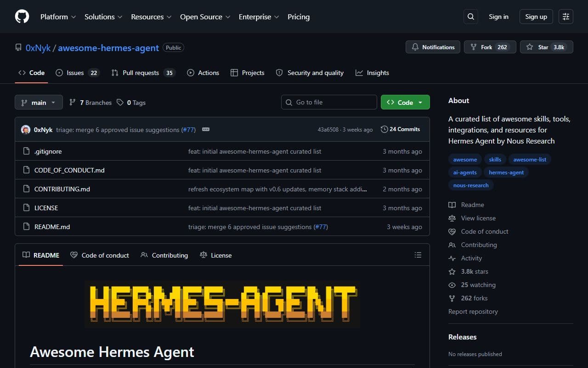
Task: Switch to the Insights tab
Action: coord(372,73)
